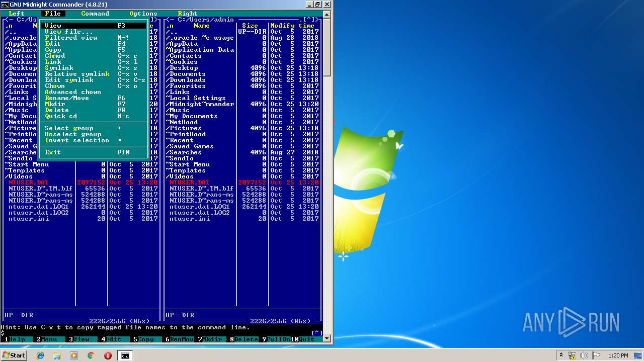
Task: Select Edit symlink menu entry
Action: [93, 80]
